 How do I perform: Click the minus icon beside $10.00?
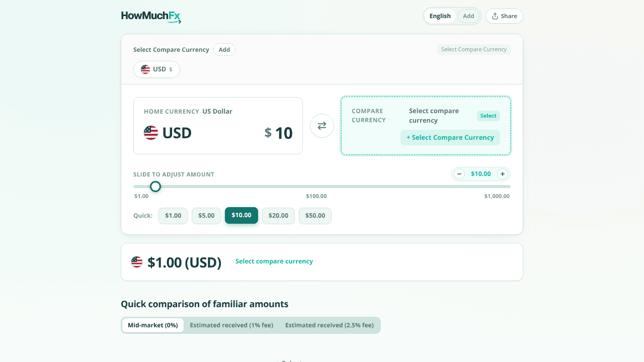point(459,174)
